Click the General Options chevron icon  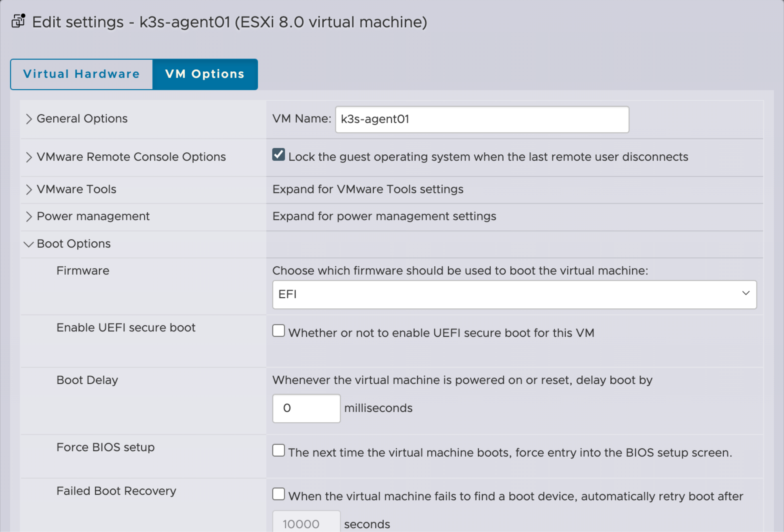click(29, 118)
